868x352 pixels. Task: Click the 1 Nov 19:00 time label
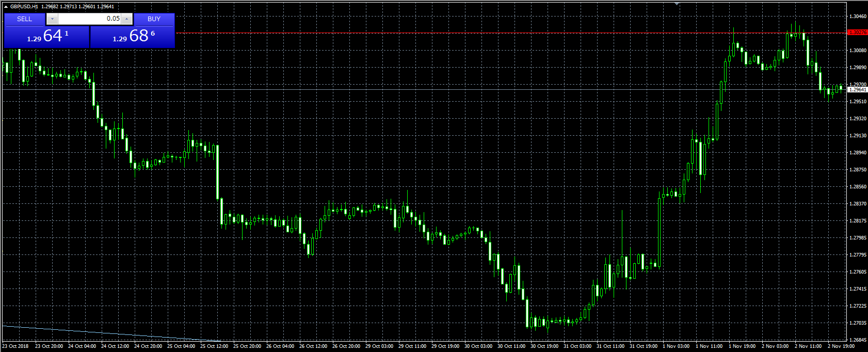coord(742,346)
